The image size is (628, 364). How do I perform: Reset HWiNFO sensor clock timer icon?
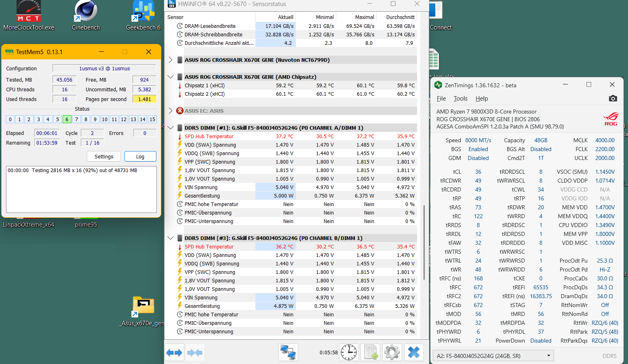[x=349, y=353]
